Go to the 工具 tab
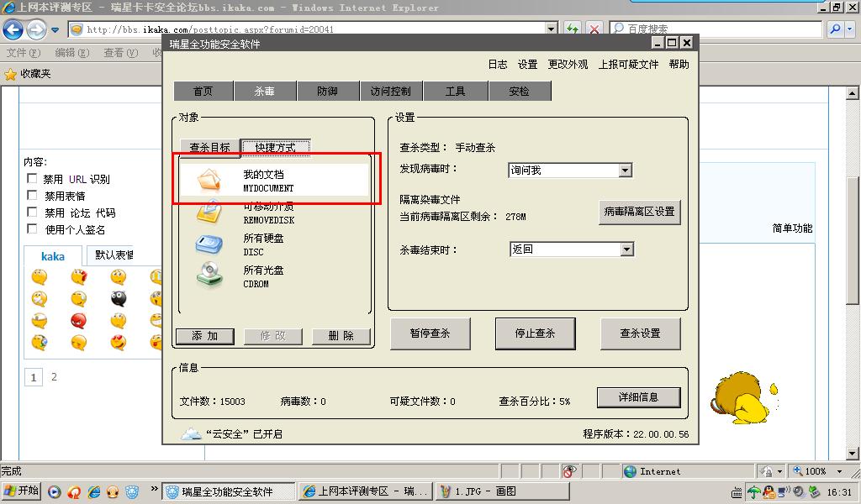Image resolution: width=861 pixels, height=504 pixels. click(x=455, y=91)
